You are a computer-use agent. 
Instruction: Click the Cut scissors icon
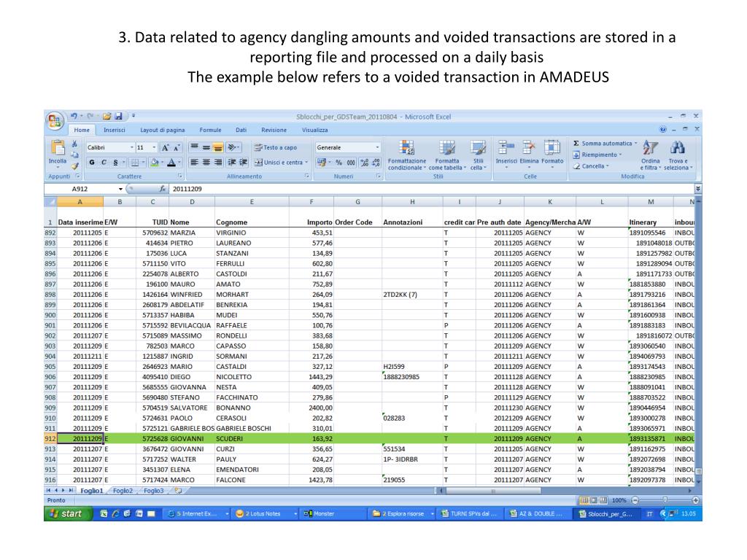75,144
